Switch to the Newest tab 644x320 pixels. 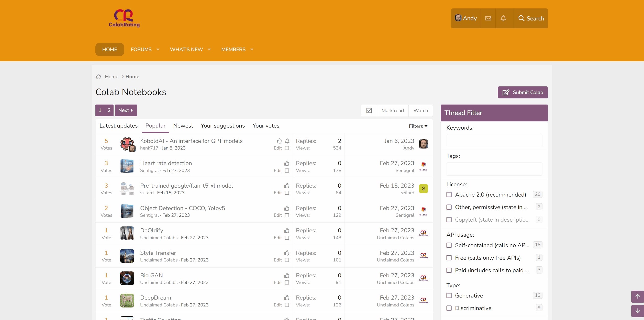(x=183, y=126)
